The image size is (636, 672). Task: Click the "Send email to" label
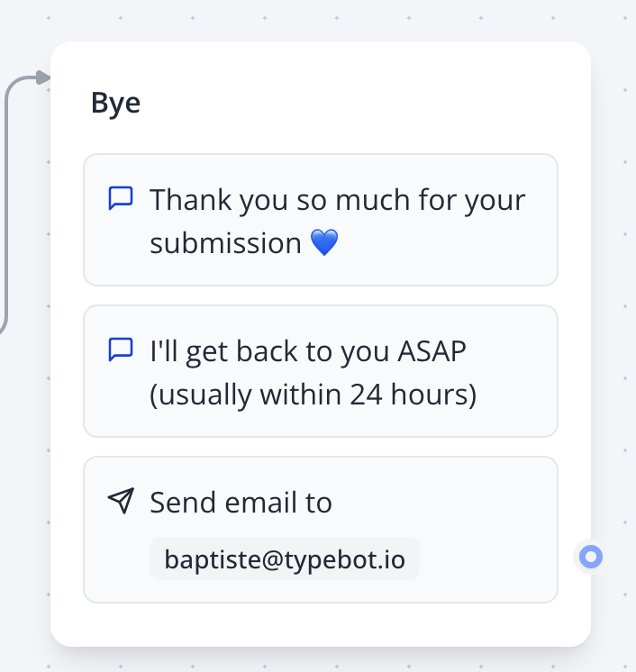pos(241,502)
